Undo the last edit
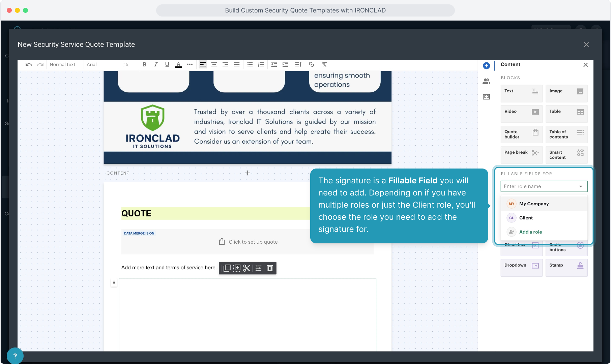This screenshot has width=611, height=364. [x=29, y=64]
